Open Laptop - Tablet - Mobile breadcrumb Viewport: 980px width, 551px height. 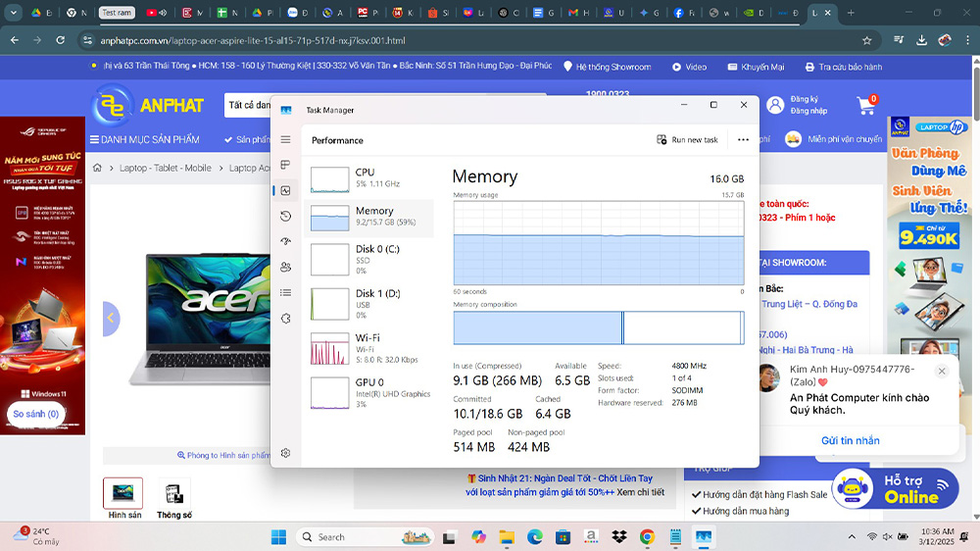point(165,168)
